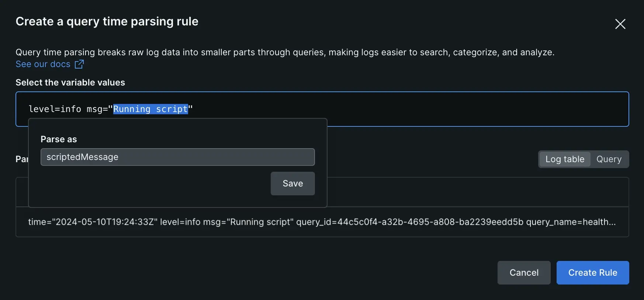The image size is (644, 300).
Task: Switch to the Query view
Action: pyautogui.click(x=609, y=159)
